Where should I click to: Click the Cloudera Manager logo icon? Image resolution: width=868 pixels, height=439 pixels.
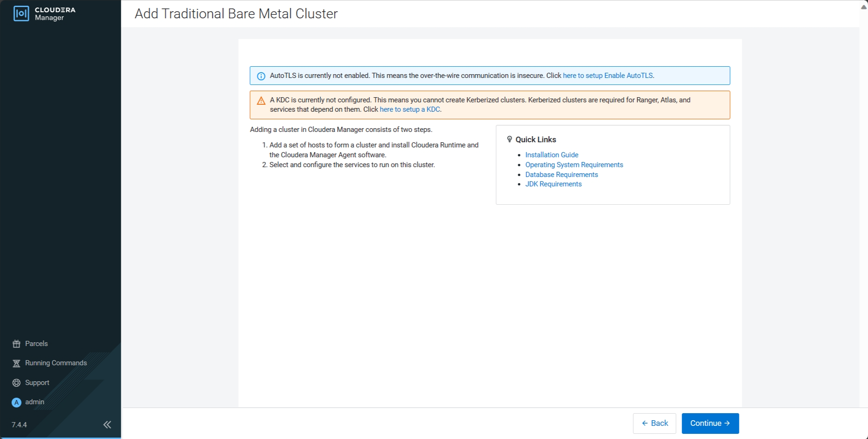21,14
